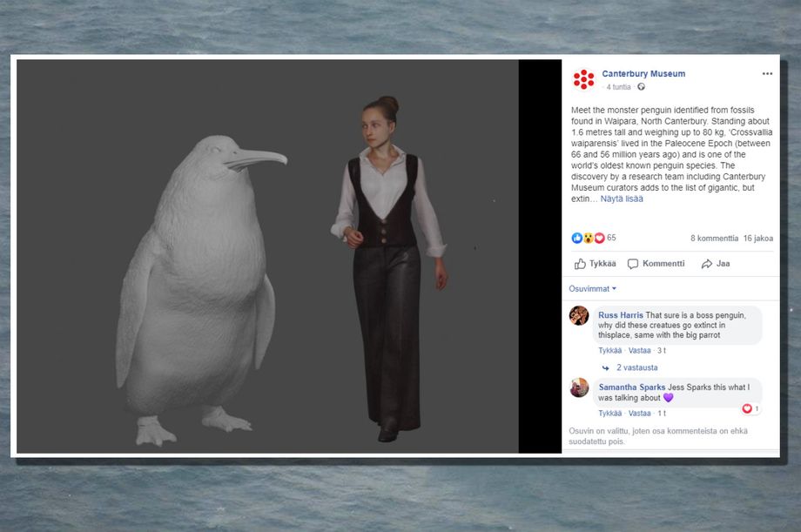
Task: Open the reaction emoji summary icons
Action: pyautogui.click(x=588, y=238)
